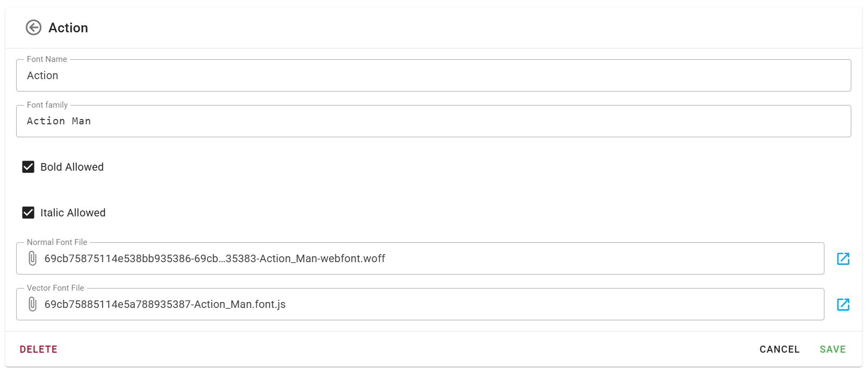This screenshot has height=372, width=868.
Task: Click the Vector Font File label
Action: [x=55, y=288]
